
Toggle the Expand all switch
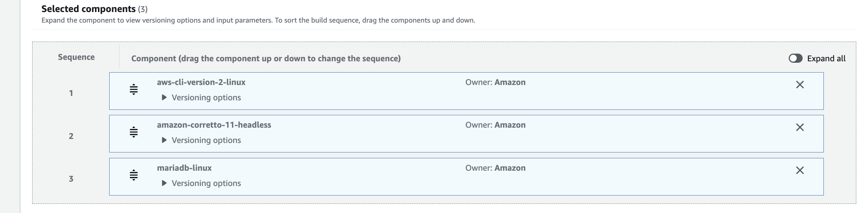point(795,58)
